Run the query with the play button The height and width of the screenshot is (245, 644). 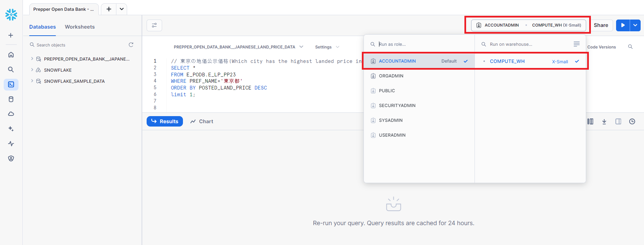tap(623, 25)
